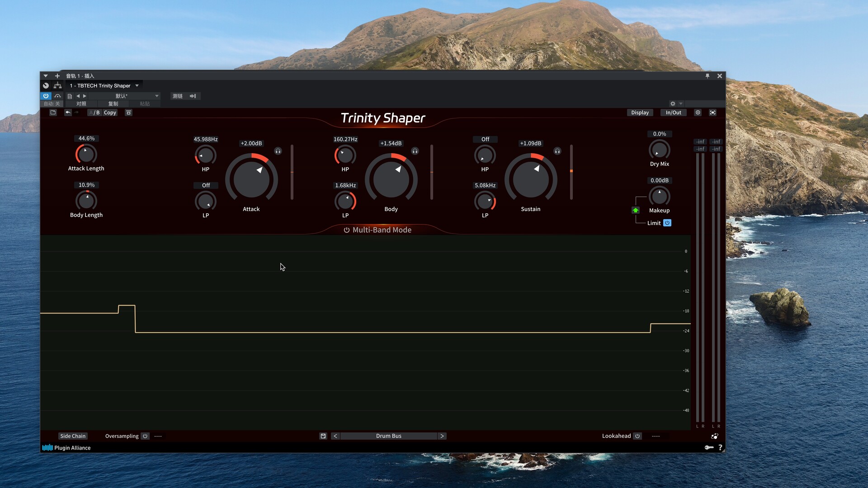868x488 pixels.
Task: Go to previous preset with left arrow
Action: pos(78,96)
